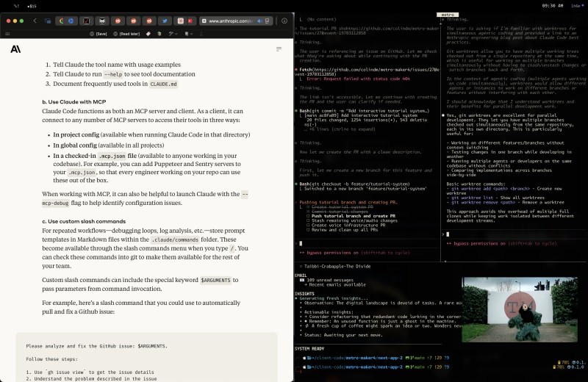This screenshot has width=588, height=382.
Task: Go back using browser back arrow
Action: 35,21
